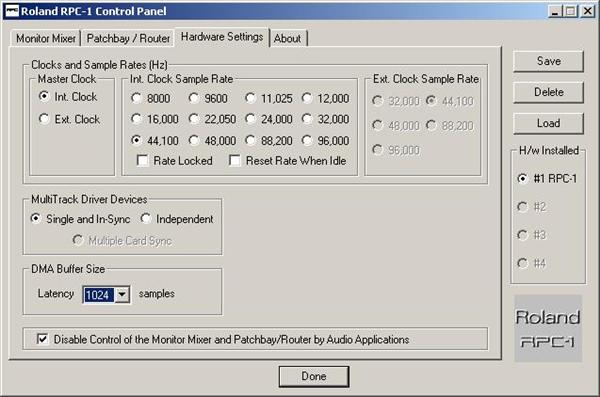The image size is (600, 397).
Task: Click the Roland RPC-1 logo image
Action: (x=548, y=328)
